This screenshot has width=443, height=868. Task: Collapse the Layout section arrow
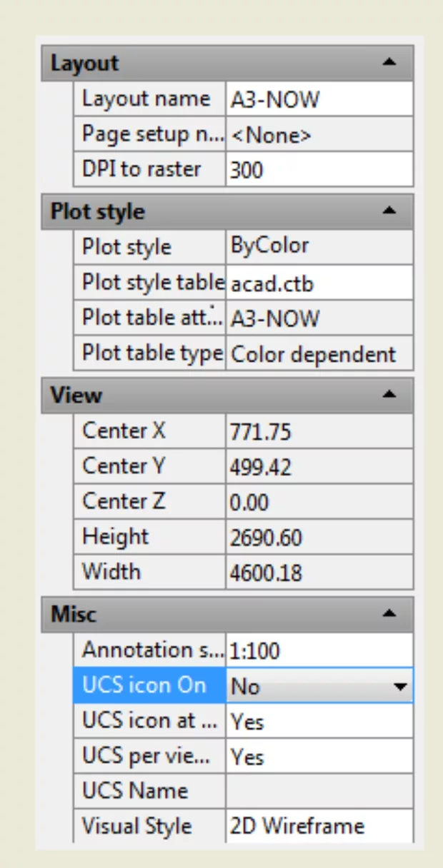coord(389,63)
